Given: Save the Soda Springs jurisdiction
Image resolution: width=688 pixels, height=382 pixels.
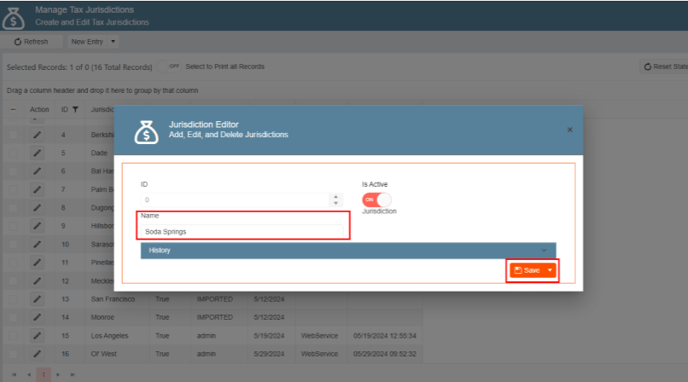Looking at the screenshot, I should coord(527,270).
